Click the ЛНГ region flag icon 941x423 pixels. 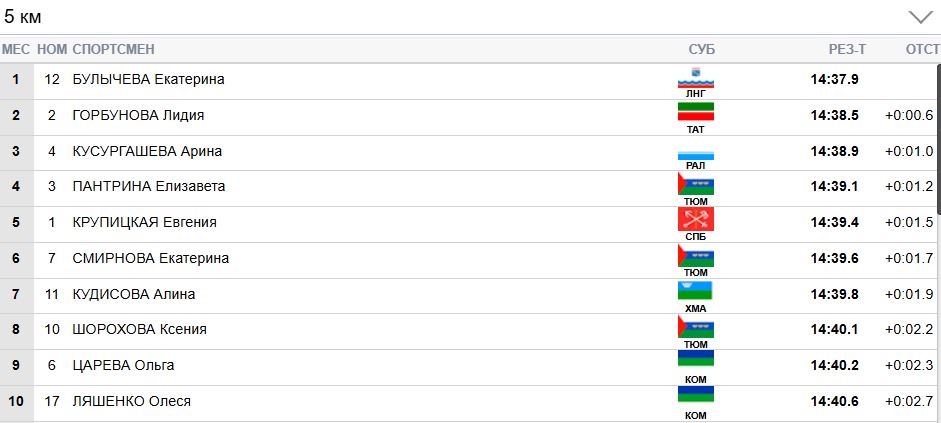(695, 76)
